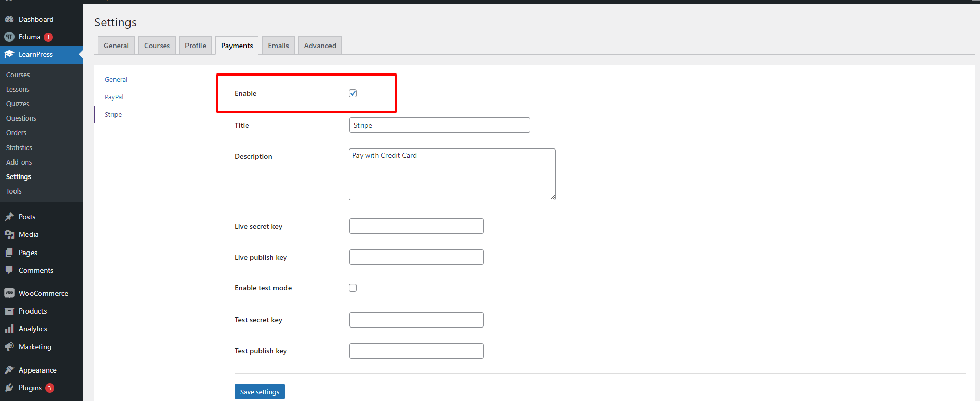Click the Products archive icon
This screenshot has width=980, height=401.
[9, 311]
